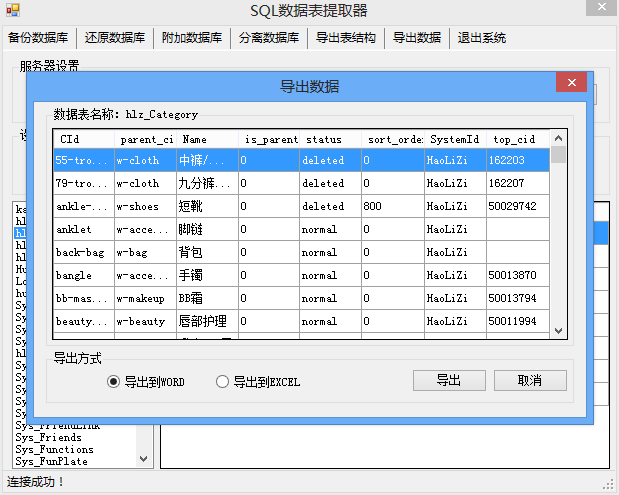
Task: Click 脚链 name cell
Action: coord(208,229)
